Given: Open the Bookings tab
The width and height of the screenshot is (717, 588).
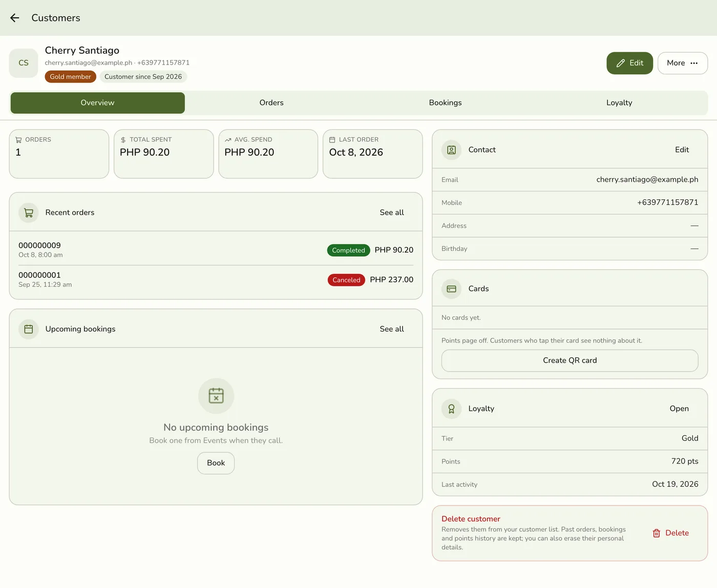Looking at the screenshot, I should pos(446,103).
